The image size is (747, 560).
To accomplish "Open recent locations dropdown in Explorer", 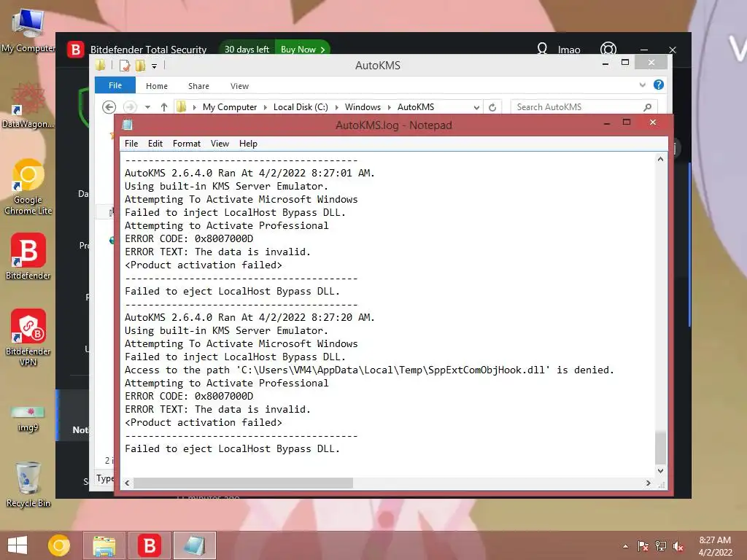I will [147, 107].
